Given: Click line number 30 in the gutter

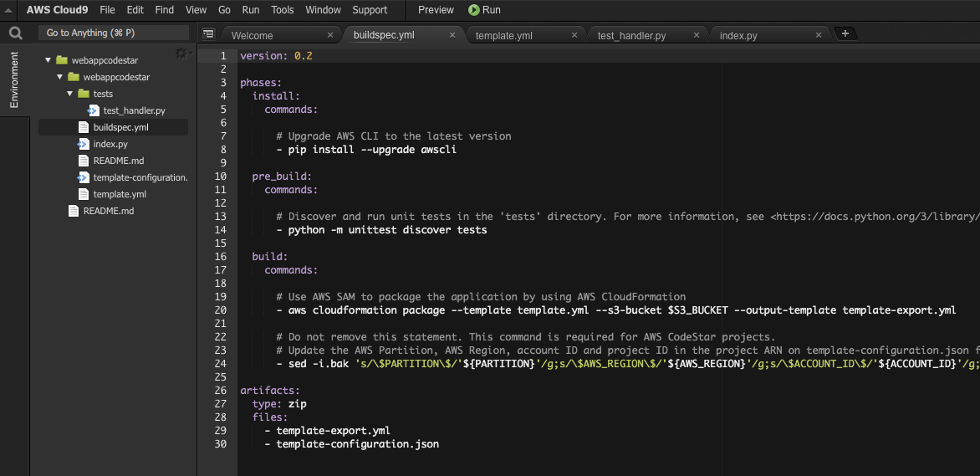Looking at the screenshot, I should click(x=220, y=444).
